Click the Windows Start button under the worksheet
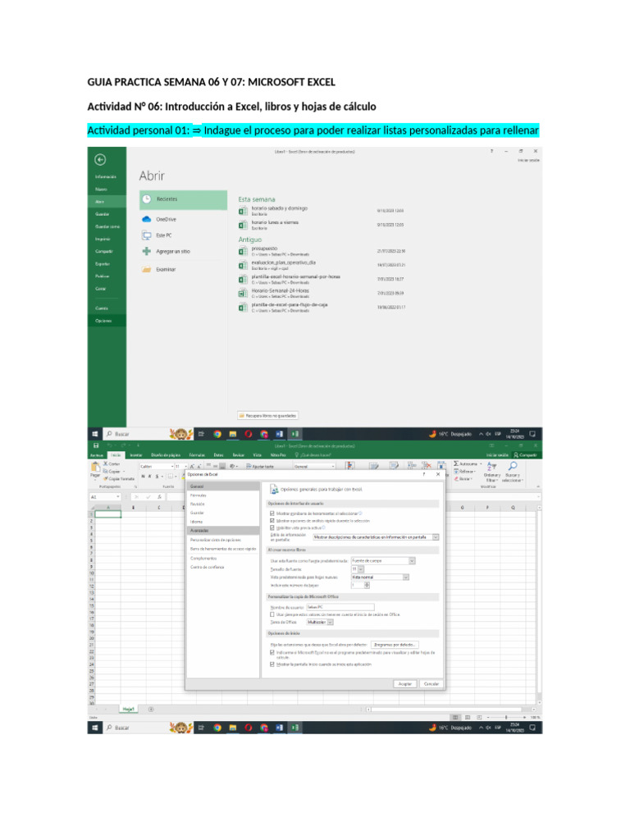Screen dimensions: 630x840 tap(95, 728)
